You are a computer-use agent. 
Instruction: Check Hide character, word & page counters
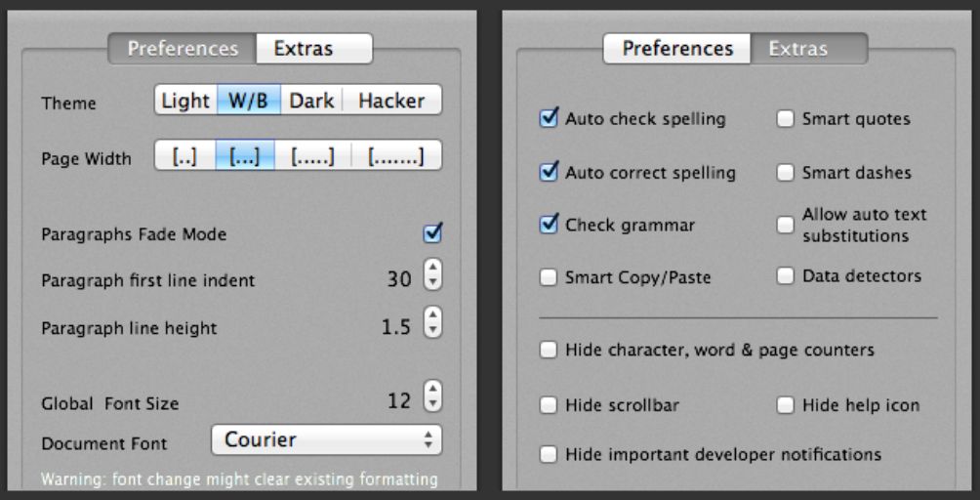pyautogui.click(x=549, y=350)
